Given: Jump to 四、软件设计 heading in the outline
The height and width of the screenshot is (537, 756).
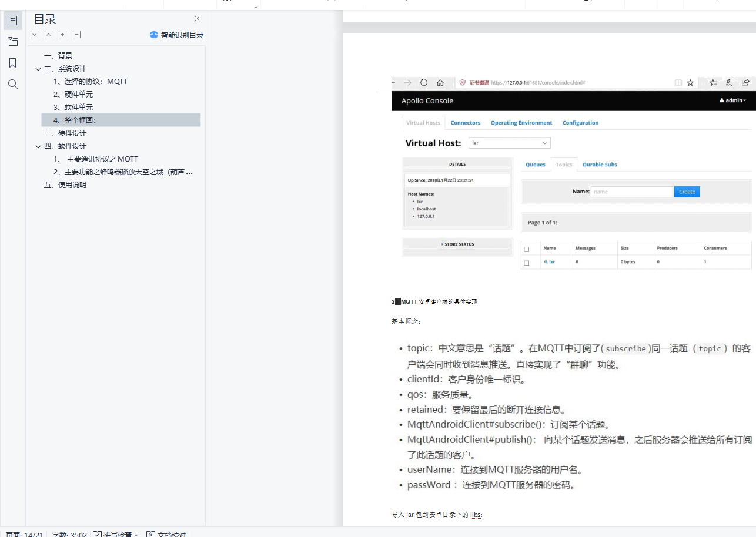Looking at the screenshot, I should [x=65, y=146].
